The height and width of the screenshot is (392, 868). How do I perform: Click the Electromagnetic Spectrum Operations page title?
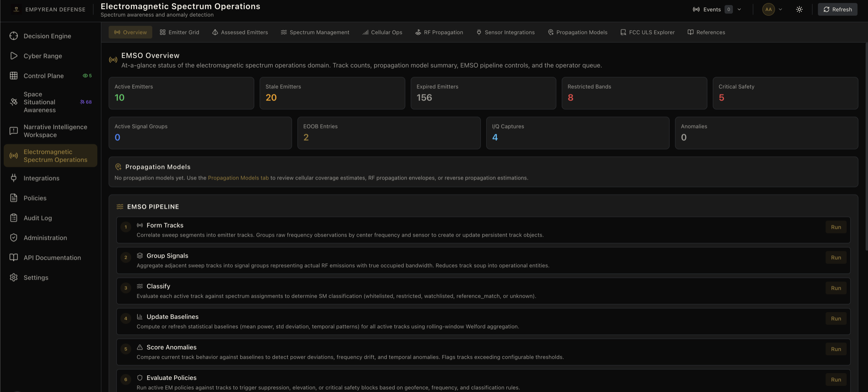click(x=180, y=6)
